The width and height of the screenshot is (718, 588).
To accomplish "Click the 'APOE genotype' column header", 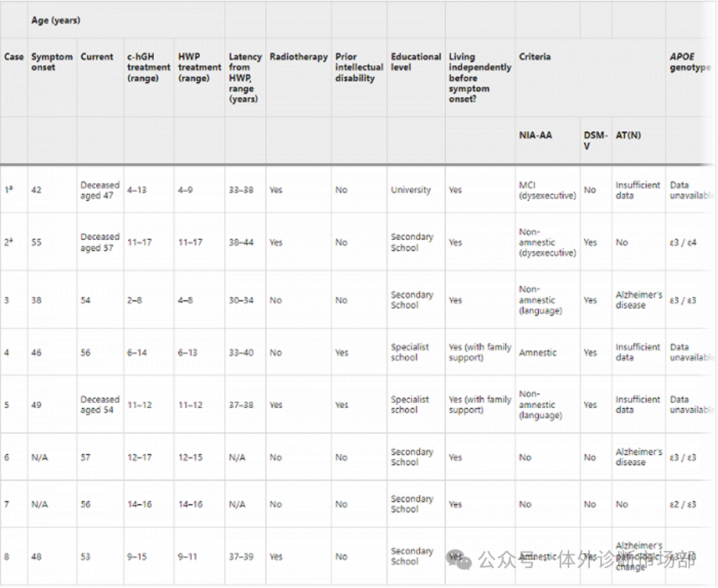I will click(x=690, y=62).
